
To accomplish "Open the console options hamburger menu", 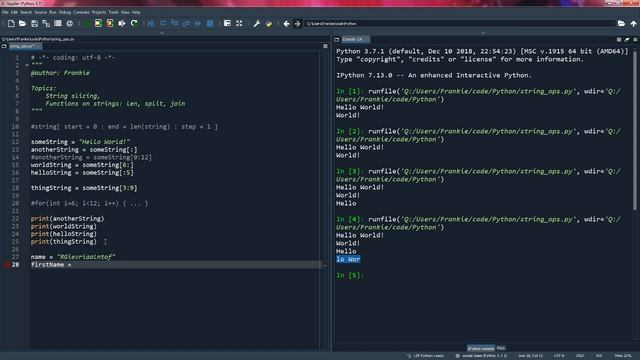I will [635, 40].
